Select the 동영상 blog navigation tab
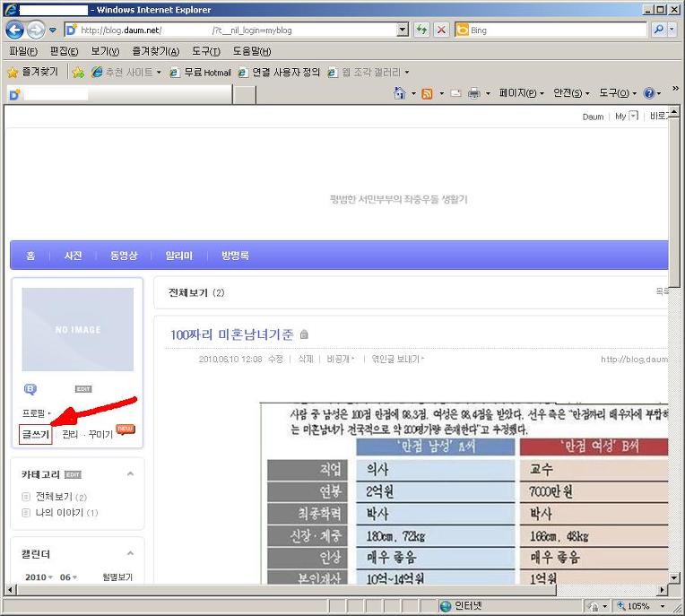This screenshot has height=616, width=685. [124, 256]
